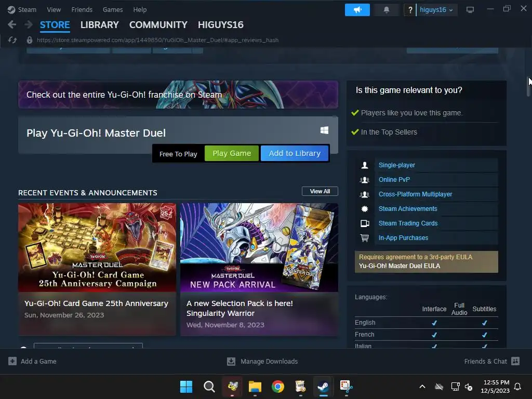The image size is (532, 399).
Task: Click the Single-player person icon
Action: pos(365,165)
